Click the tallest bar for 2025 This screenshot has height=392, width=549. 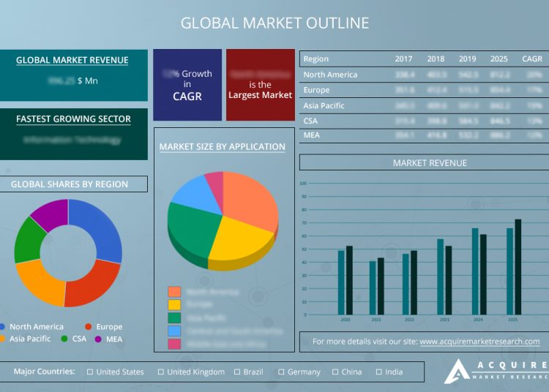click(518, 266)
